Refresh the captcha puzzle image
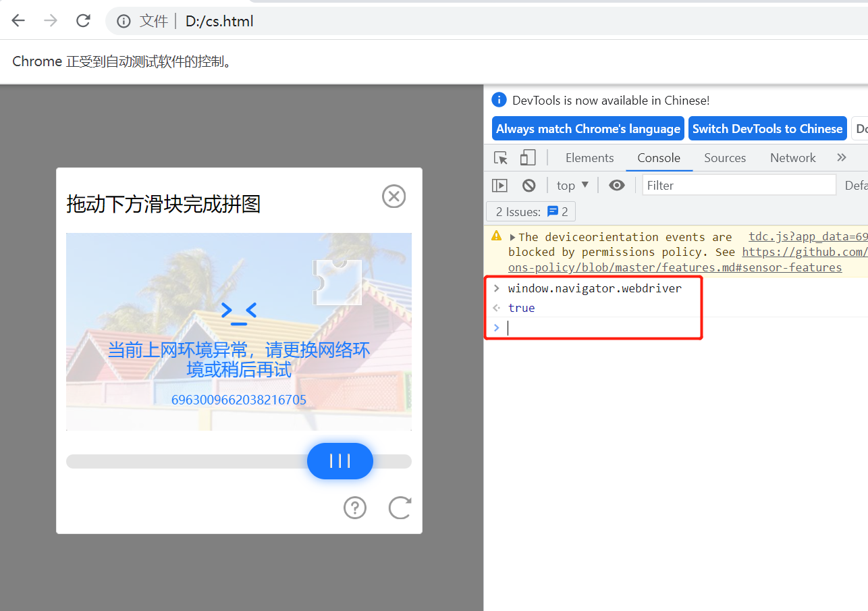The image size is (868, 611). 400,508
